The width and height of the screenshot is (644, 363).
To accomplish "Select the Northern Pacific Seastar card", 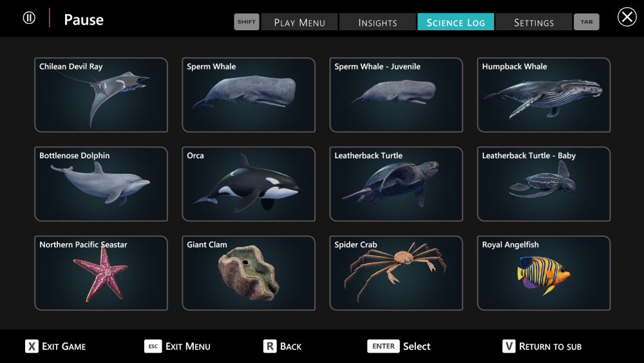I will (x=100, y=273).
